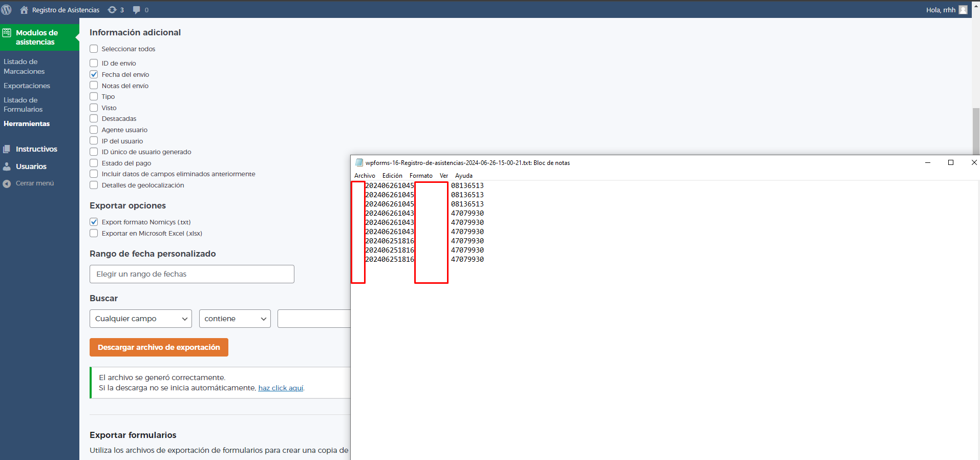Screen dimensions: 980x460
Task: Click the WordPress logo icon
Action: click(7, 10)
